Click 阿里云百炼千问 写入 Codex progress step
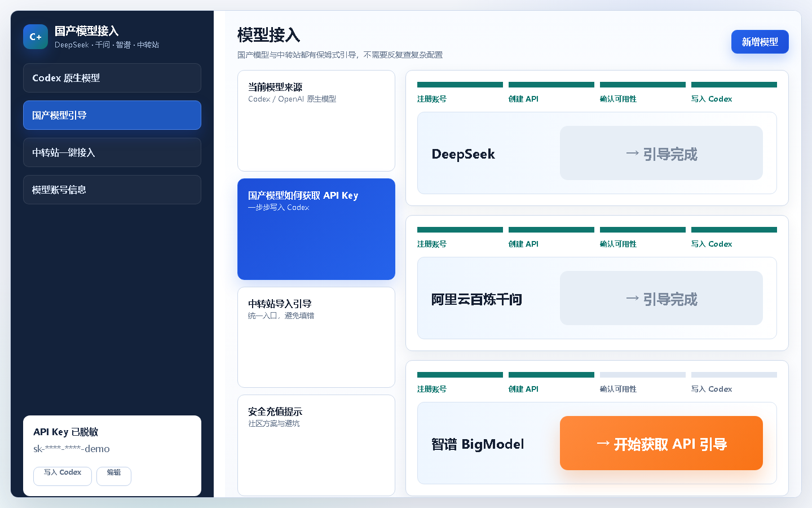 pyautogui.click(x=734, y=238)
